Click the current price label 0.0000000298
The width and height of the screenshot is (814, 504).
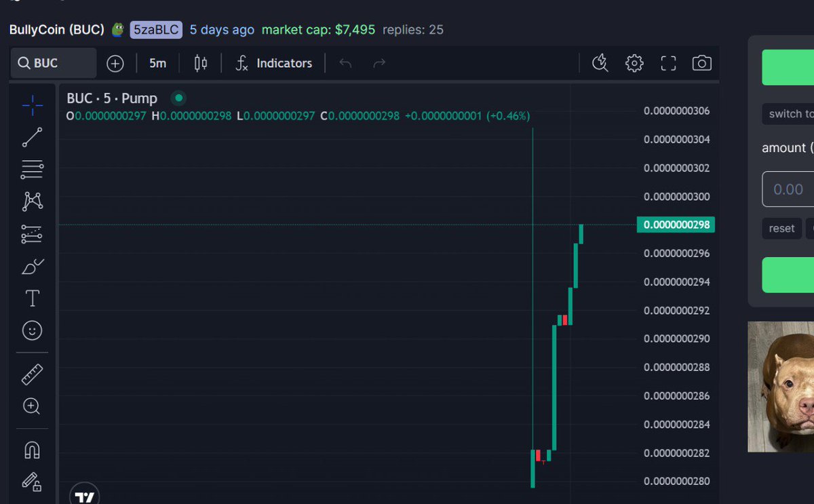click(x=676, y=225)
